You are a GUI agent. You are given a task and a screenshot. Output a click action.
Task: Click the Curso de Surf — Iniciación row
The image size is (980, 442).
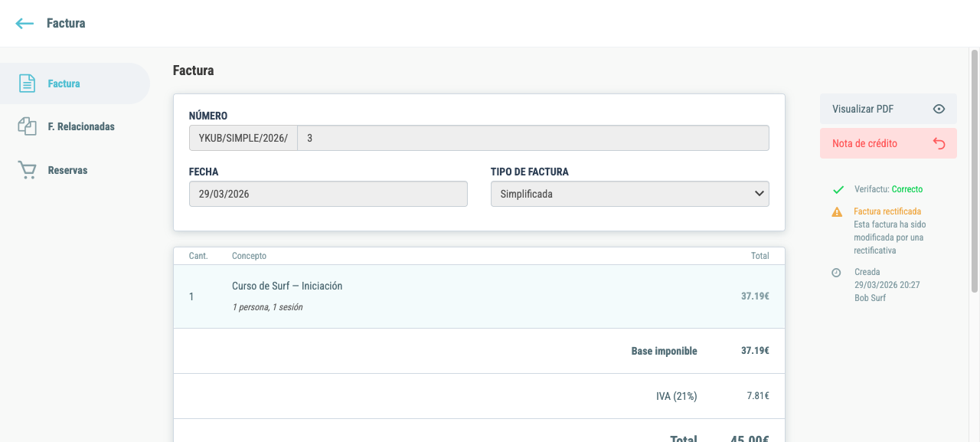point(479,296)
